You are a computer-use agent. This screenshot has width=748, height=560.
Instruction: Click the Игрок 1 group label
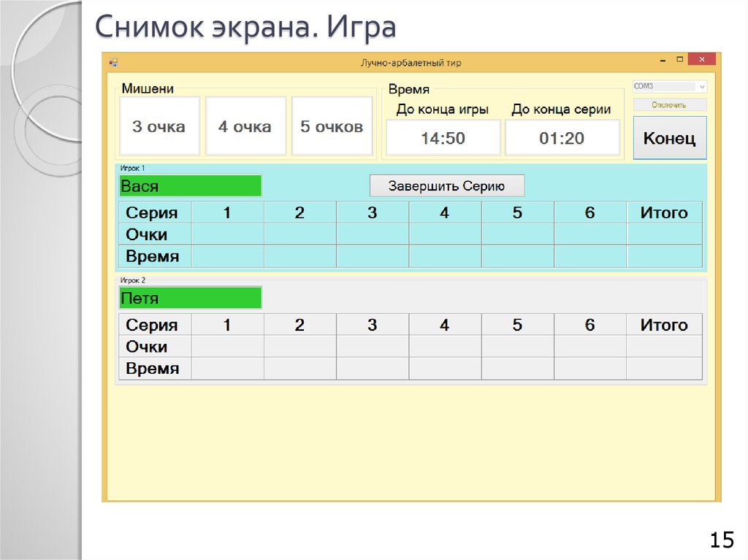[131, 166]
